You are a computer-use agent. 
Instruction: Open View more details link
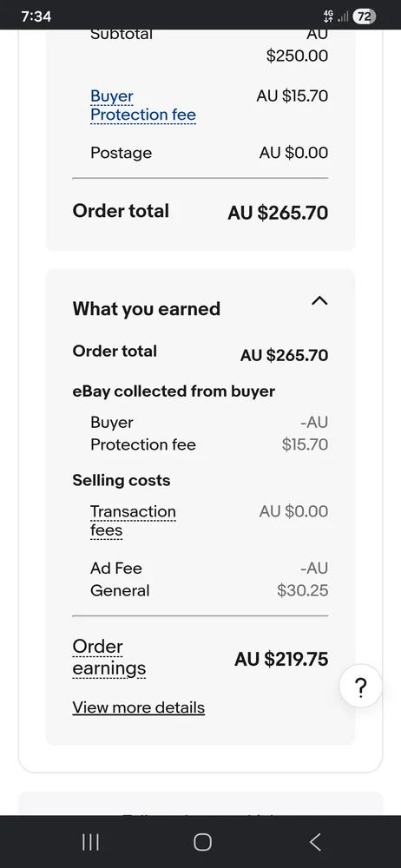[x=139, y=707]
